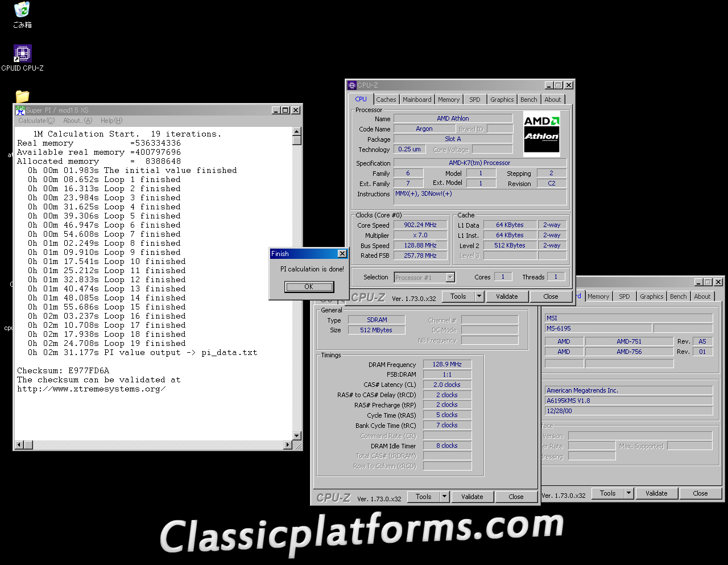Expand Tools dropdown arrow in Mainboard window
The height and width of the screenshot is (565, 728).
[x=629, y=493]
